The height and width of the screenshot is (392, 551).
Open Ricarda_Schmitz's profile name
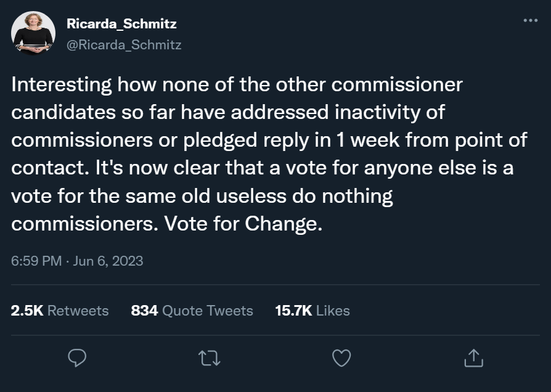click(121, 25)
